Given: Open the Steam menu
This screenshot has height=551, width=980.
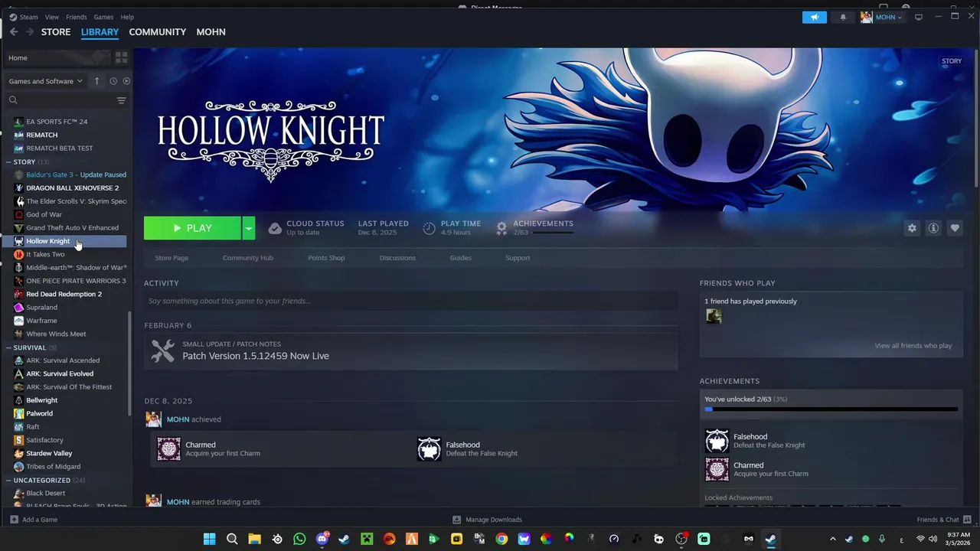Looking at the screenshot, I should 28,17.
